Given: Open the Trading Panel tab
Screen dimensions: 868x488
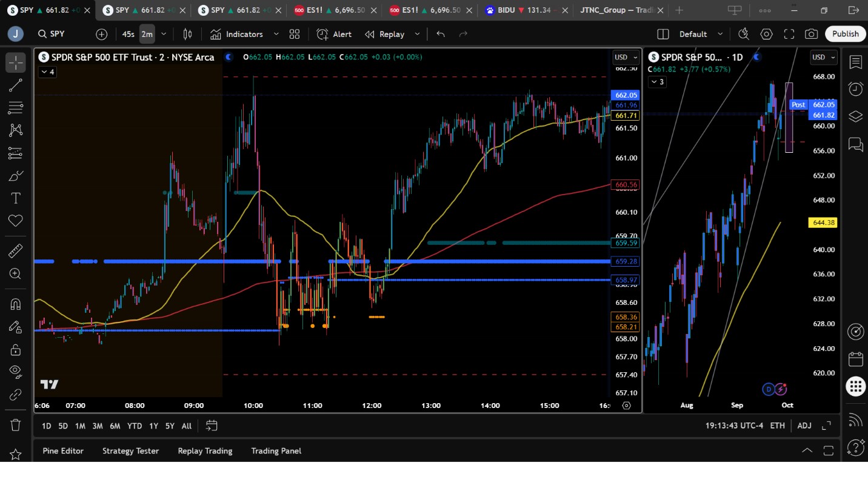Looking at the screenshot, I should 276,450.
